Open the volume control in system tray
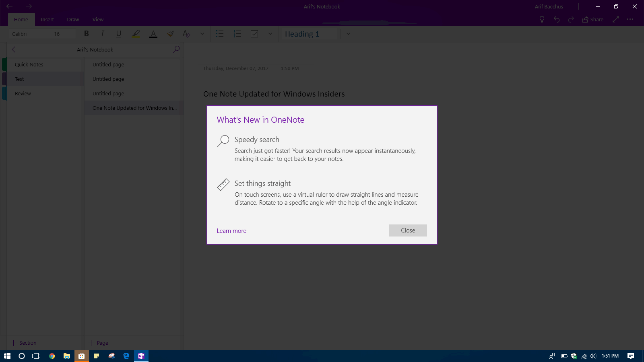The width and height of the screenshot is (644, 362). 593,356
